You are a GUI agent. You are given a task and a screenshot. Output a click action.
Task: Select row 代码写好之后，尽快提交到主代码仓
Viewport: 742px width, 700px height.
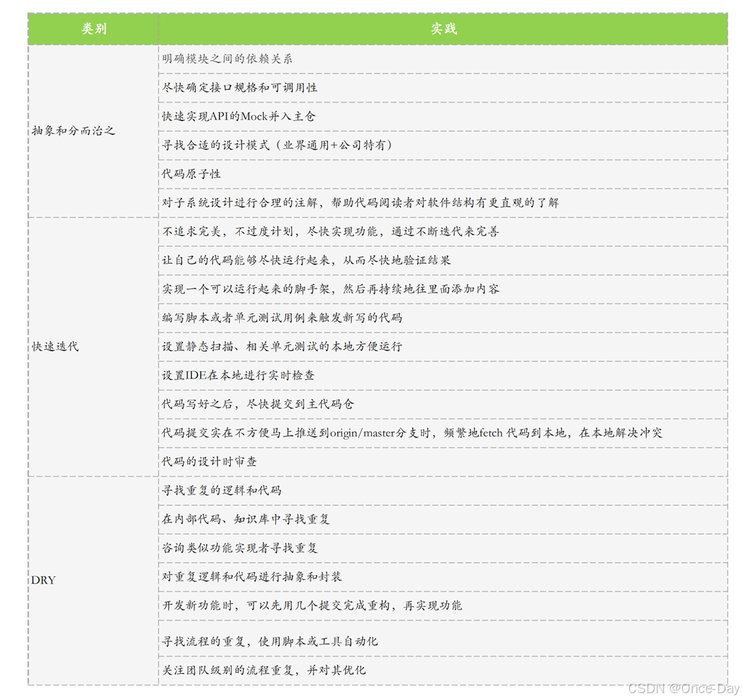coord(443,404)
